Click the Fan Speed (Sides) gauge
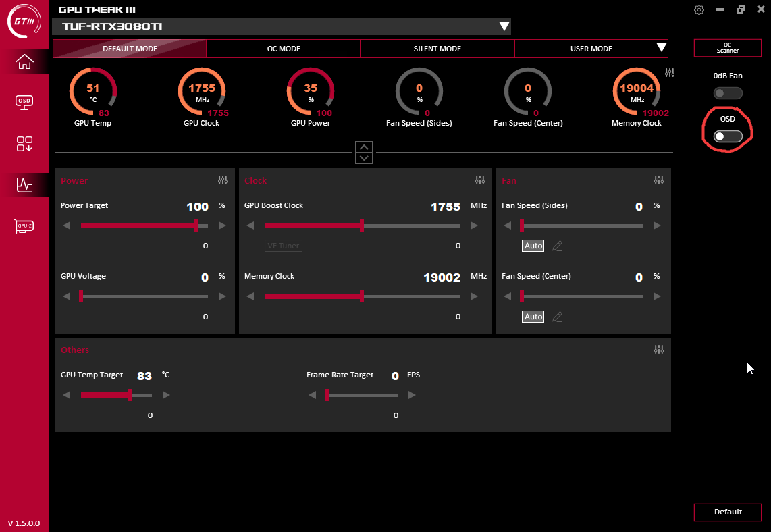 (419, 91)
